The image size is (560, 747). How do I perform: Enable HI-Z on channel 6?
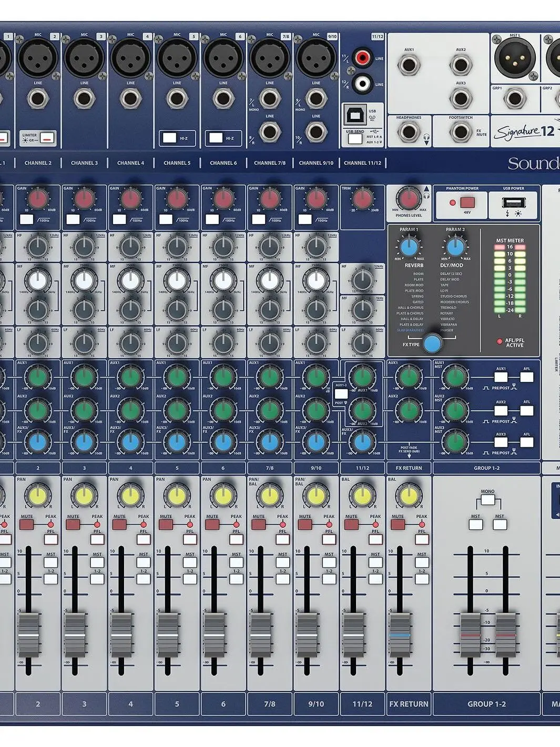click(216, 138)
